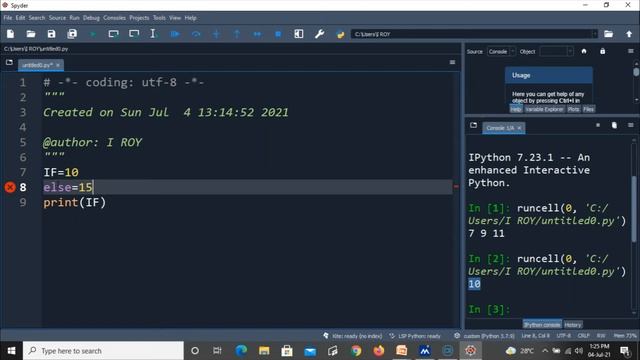Viewport: 640px width, 360px height.
Task: Open the Debug menu
Action: pos(91,18)
